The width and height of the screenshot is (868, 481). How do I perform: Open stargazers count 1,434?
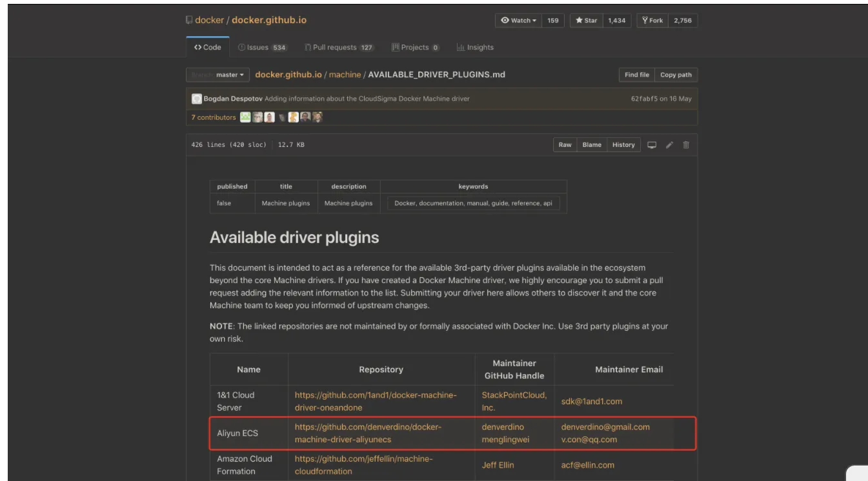[x=617, y=21]
